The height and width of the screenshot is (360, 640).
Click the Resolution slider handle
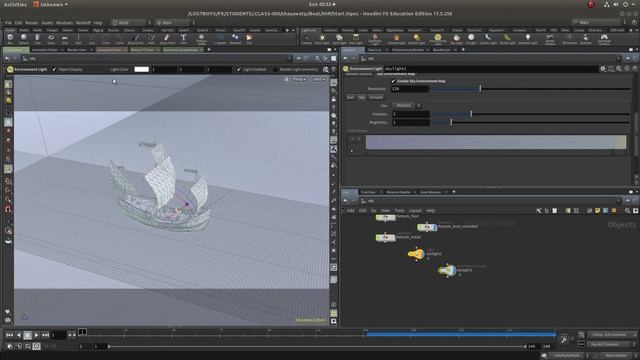480,89
